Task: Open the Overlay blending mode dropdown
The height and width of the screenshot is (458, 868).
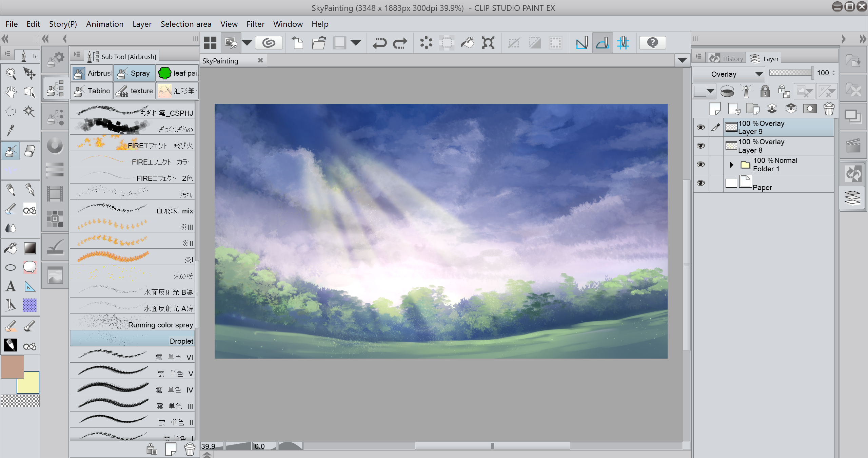Action: click(x=729, y=74)
